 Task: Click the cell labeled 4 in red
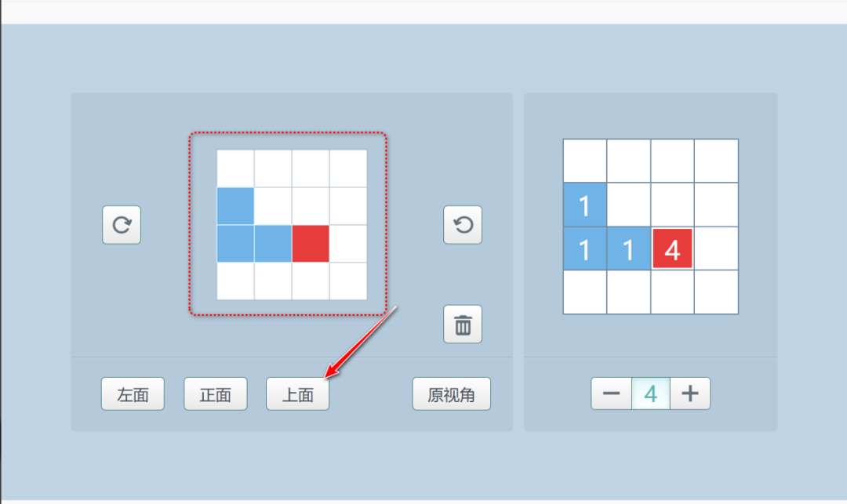[x=672, y=249]
